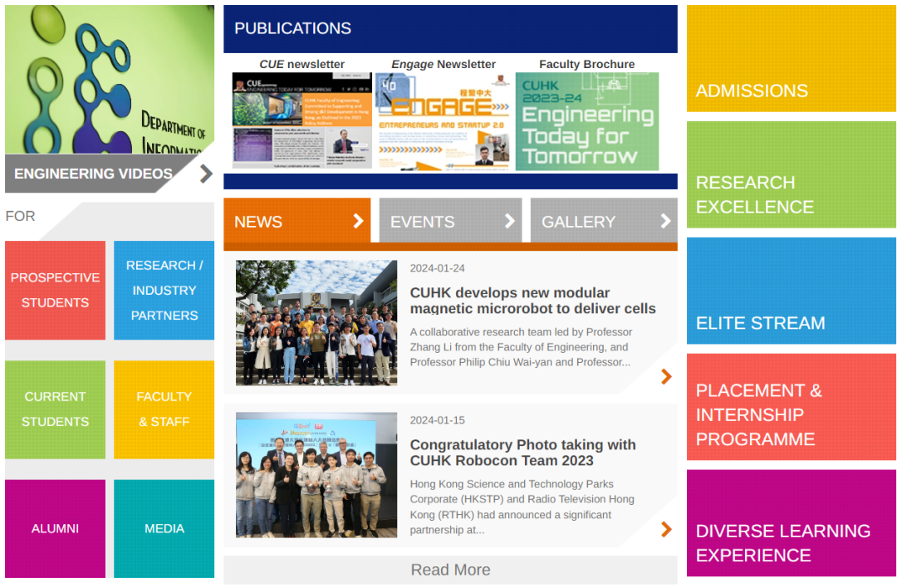Open Faculty Brochure cover thumbnail
Image resolution: width=897 pixels, height=588 pixels.
tap(587, 121)
